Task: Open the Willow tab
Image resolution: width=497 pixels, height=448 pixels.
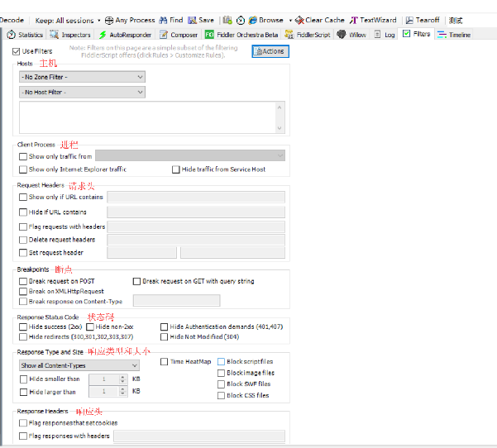Action: coord(351,35)
